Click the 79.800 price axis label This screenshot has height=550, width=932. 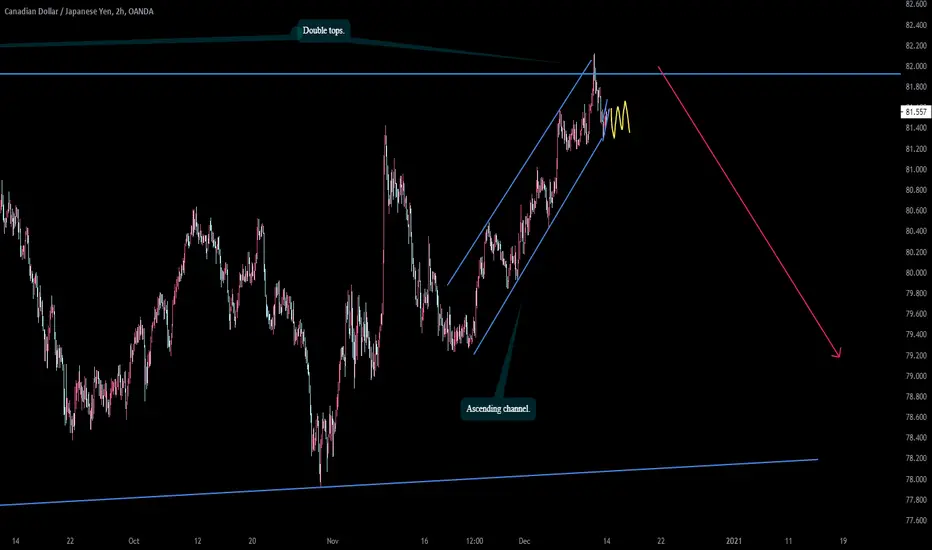coord(916,293)
